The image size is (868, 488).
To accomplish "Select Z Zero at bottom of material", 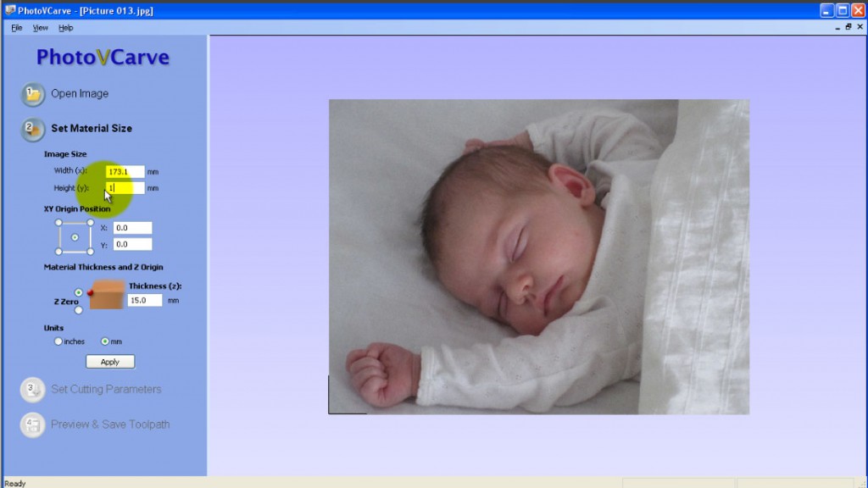I will pyautogui.click(x=79, y=310).
